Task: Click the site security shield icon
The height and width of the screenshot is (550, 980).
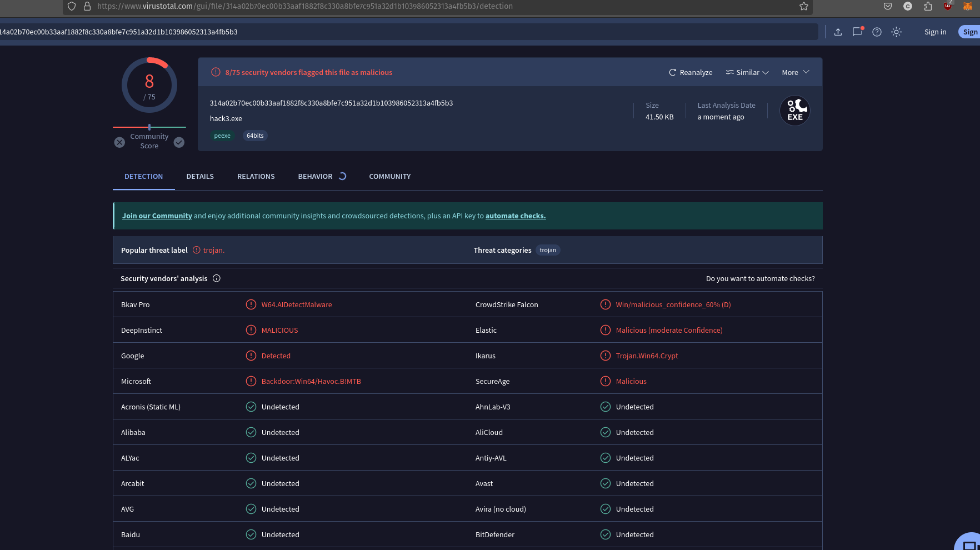Action: tap(72, 6)
